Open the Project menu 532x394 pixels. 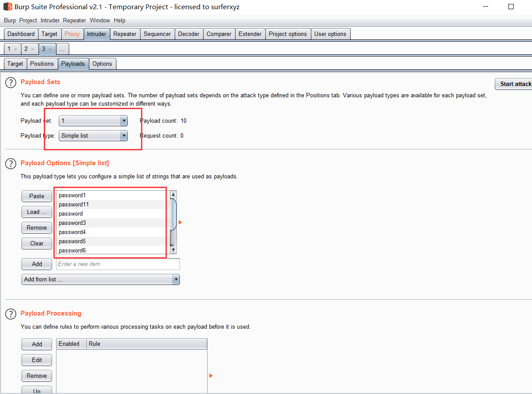(28, 21)
